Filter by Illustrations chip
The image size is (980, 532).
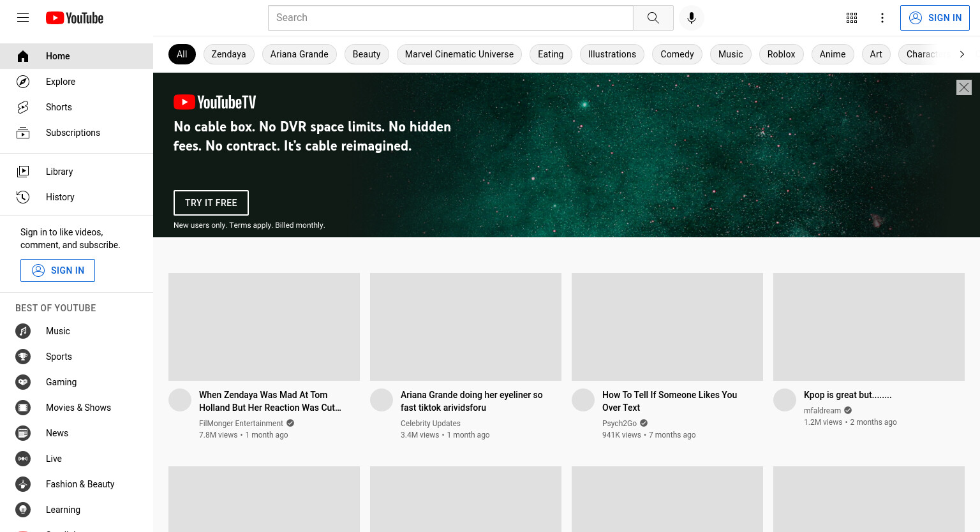[612, 54]
